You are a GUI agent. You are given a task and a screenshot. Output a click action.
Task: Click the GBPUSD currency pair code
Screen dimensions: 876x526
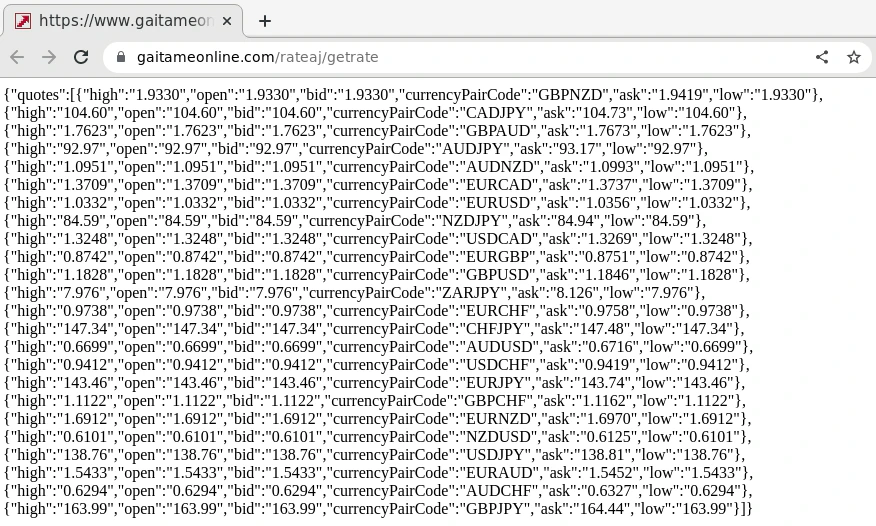click(x=498, y=275)
